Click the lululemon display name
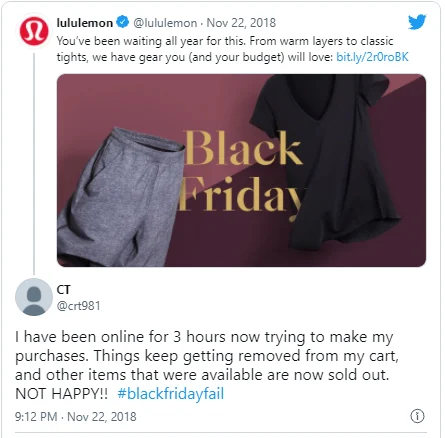This screenshot has width=445, height=438. pos(85,23)
